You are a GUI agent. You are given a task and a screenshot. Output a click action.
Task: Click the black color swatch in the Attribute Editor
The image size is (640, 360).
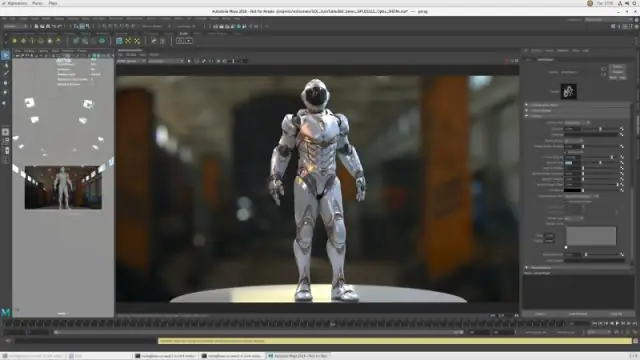[x=572, y=190]
